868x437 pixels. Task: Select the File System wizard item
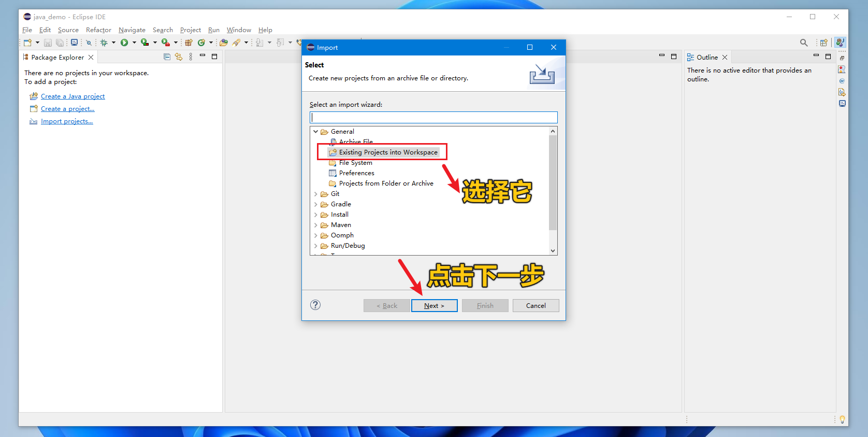(355, 163)
